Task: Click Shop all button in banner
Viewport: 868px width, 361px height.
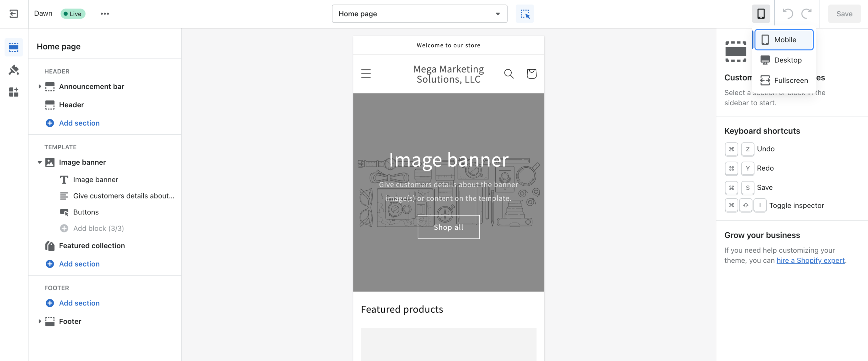Action: point(448,227)
